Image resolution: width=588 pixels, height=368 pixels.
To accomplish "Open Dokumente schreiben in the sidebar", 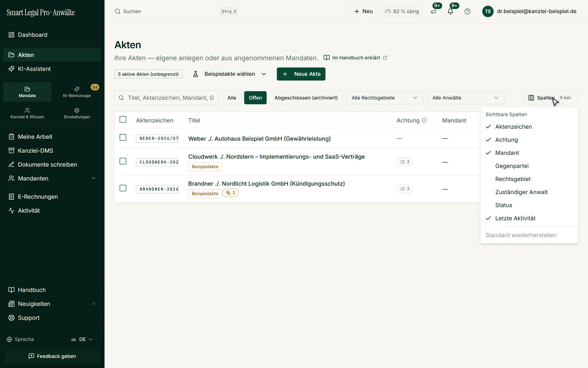I will (x=52, y=164).
